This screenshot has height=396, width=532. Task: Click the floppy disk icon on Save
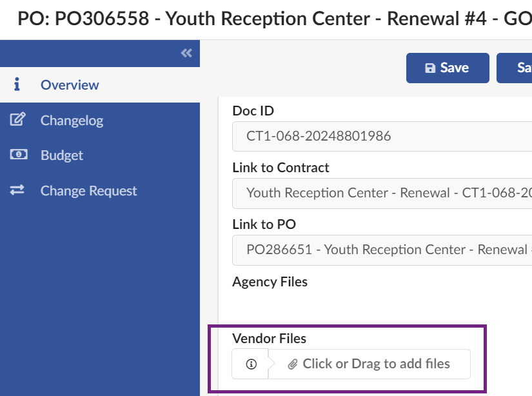[430, 68]
